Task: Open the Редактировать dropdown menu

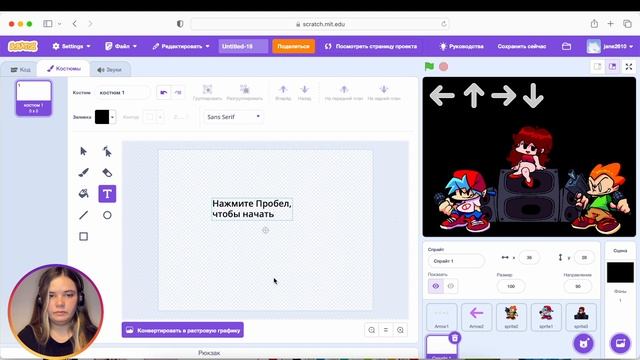Action: pos(181,46)
